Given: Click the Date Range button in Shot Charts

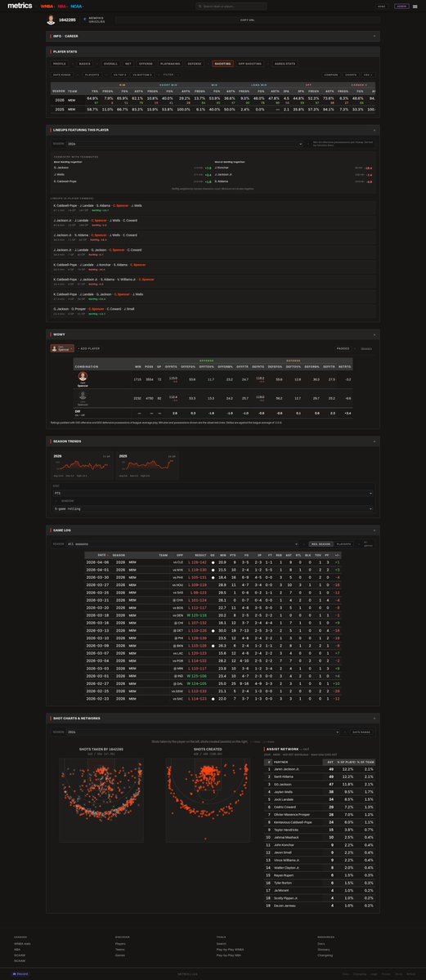Looking at the screenshot, I should point(362,732).
